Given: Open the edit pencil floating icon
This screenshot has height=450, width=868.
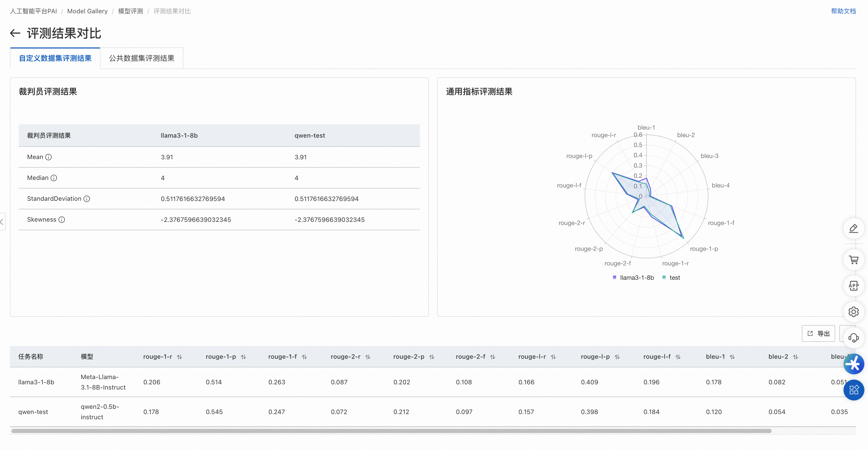Looking at the screenshot, I should [x=853, y=229].
